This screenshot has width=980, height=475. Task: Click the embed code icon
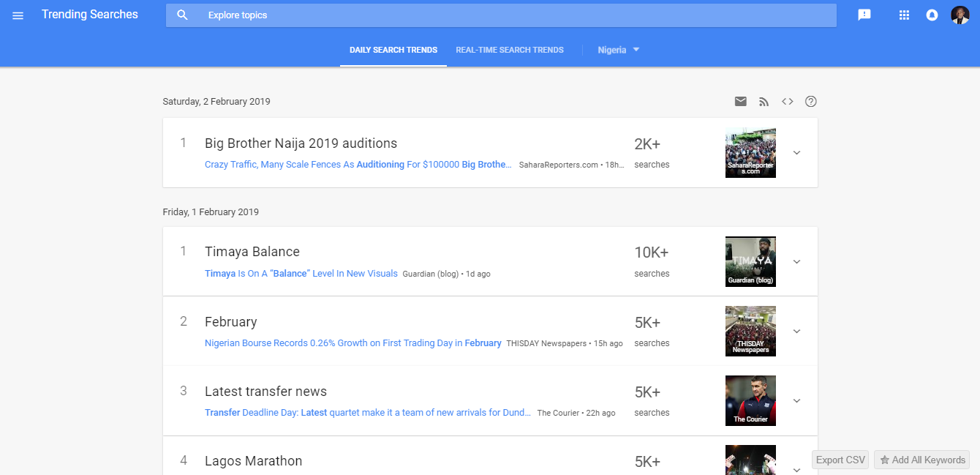click(788, 102)
